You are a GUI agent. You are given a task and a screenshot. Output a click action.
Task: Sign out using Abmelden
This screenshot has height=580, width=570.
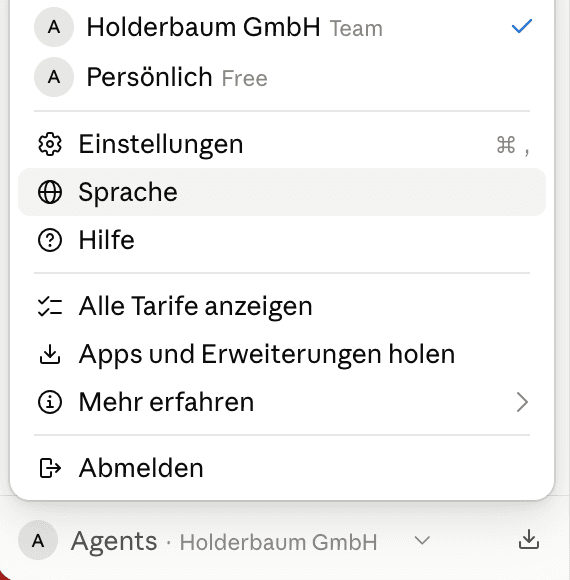tap(282, 468)
